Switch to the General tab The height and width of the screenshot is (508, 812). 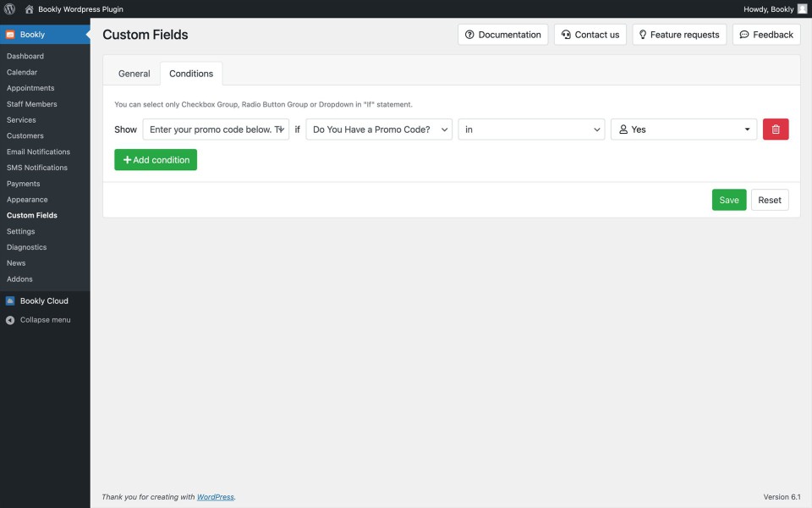134,74
